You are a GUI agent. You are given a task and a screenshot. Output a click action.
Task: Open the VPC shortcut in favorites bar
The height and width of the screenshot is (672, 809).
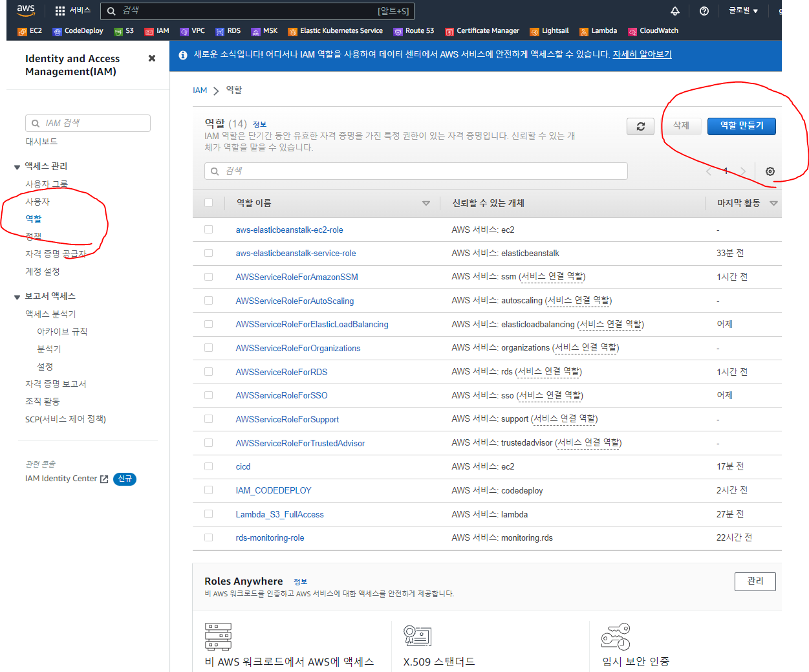tap(192, 31)
